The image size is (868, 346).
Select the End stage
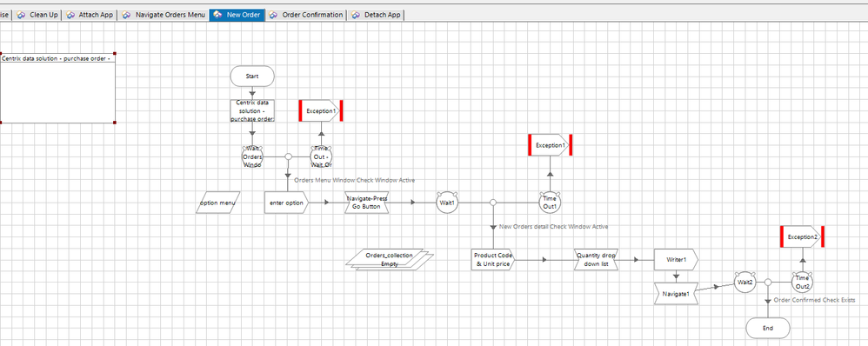coord(768,328)
